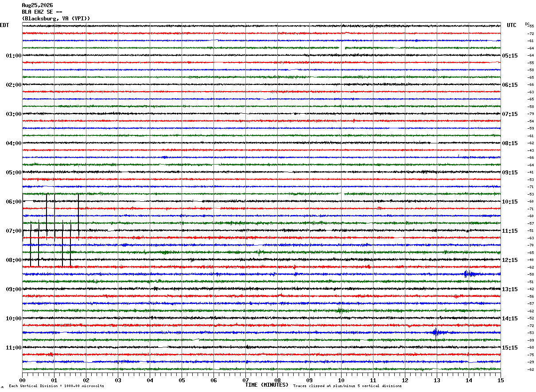
Task: Select the 01:00 EDT row label
Action: [14, 56]
